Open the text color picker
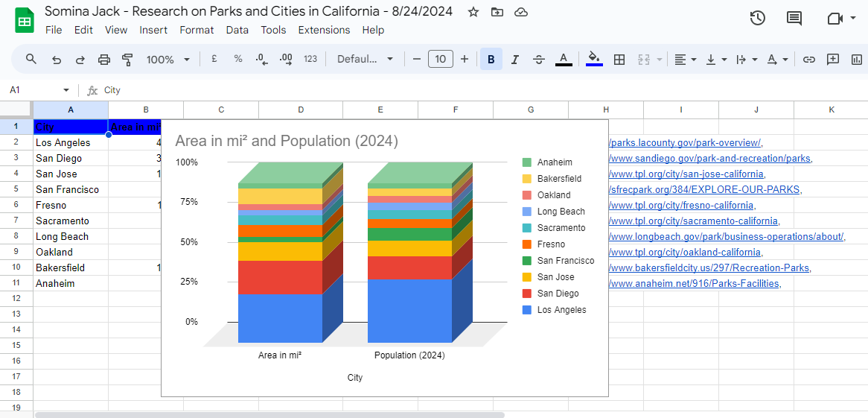This screenshot has width=868, height=418. 564,59
